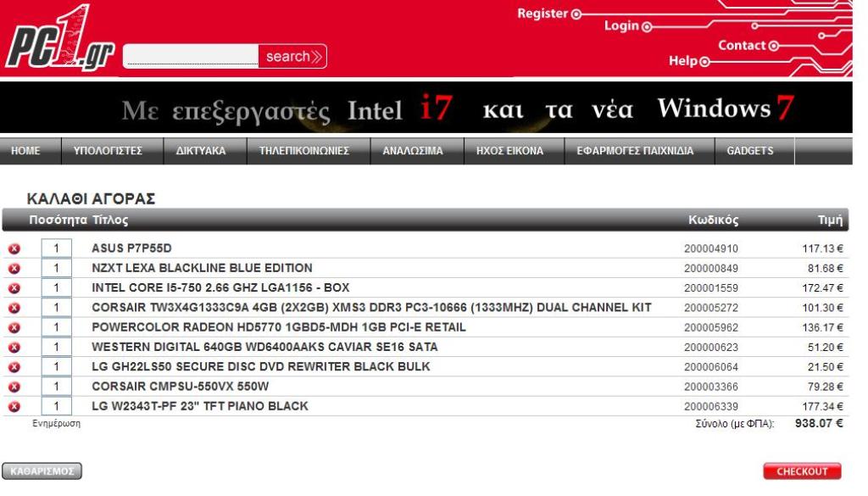Open the ΤΗΛΕΠΙΚΟΙΝΩΝΙΕΣ menu
Image resolution: width=868 pixels, height=496 pixels.
pos(304,151)
